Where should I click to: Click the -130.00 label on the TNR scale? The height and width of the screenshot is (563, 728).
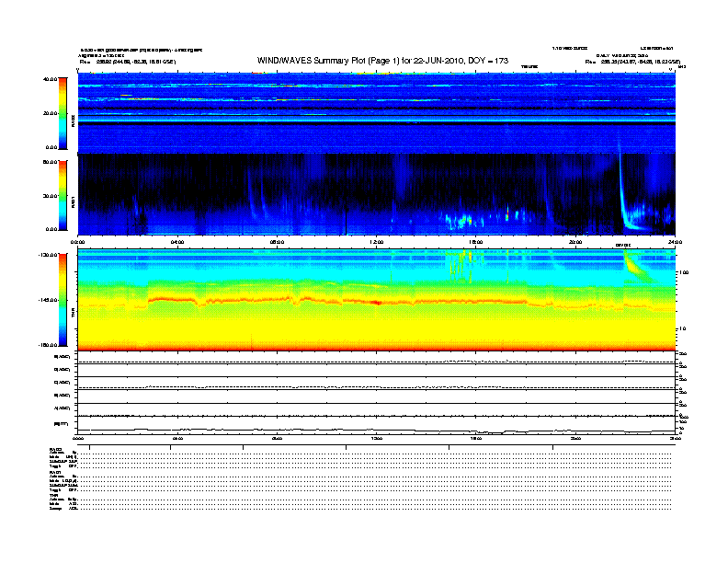[x=49, y=255]
